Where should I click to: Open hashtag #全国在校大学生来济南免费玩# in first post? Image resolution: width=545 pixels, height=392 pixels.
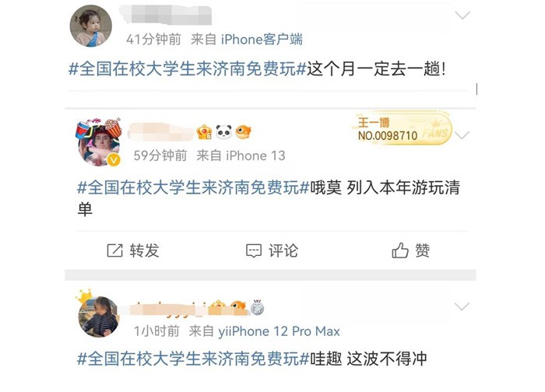pyautogui.click(x=187, y=68)
